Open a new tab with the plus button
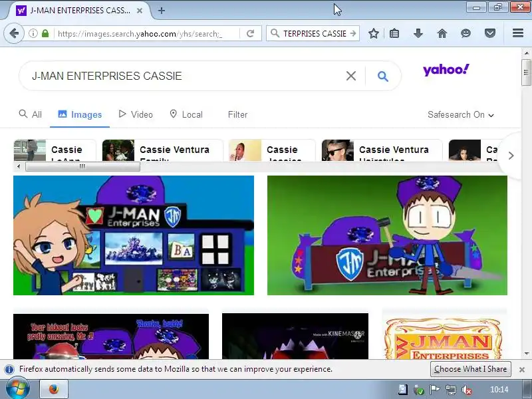The image size is (532, 399). 162,11
